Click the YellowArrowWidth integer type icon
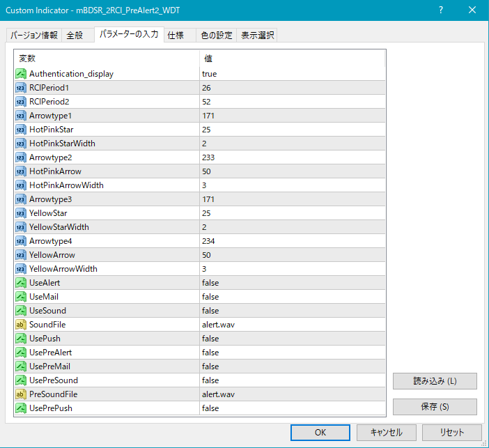489x448 pixels. click(21, 269)
